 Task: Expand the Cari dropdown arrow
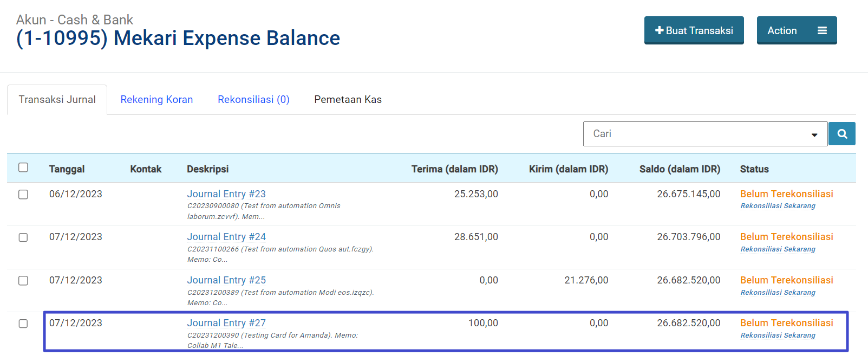(814, 135)
